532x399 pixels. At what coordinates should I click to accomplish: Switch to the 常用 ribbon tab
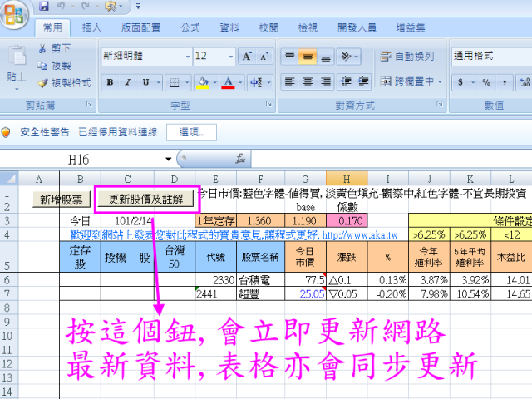[x=52, y=27]
